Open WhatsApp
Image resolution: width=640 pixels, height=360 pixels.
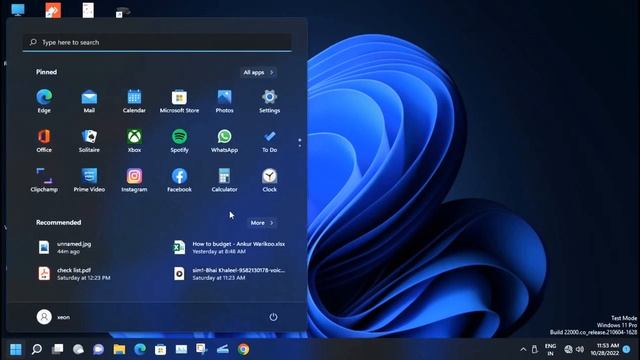point(224,141)
